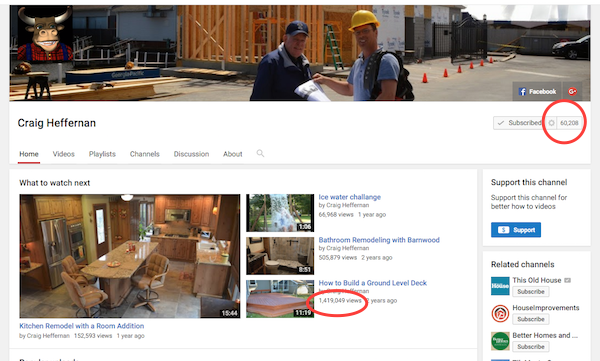Open the Channels tab
This screenshot has height=361, width=600.
point(145,154)
